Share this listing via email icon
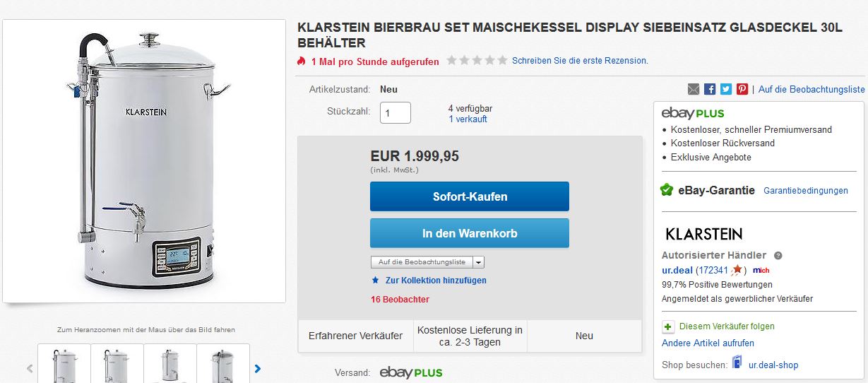This screenshot has width=868, height=383. tap(694, 89)
